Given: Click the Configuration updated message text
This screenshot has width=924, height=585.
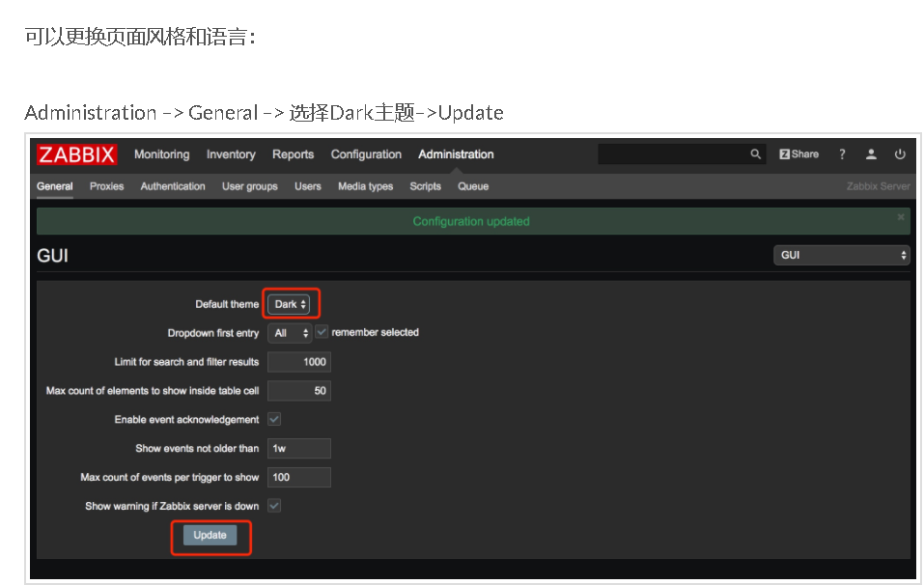Looking at the screenshot, I should pyautogui.click(x=471, y=221).
